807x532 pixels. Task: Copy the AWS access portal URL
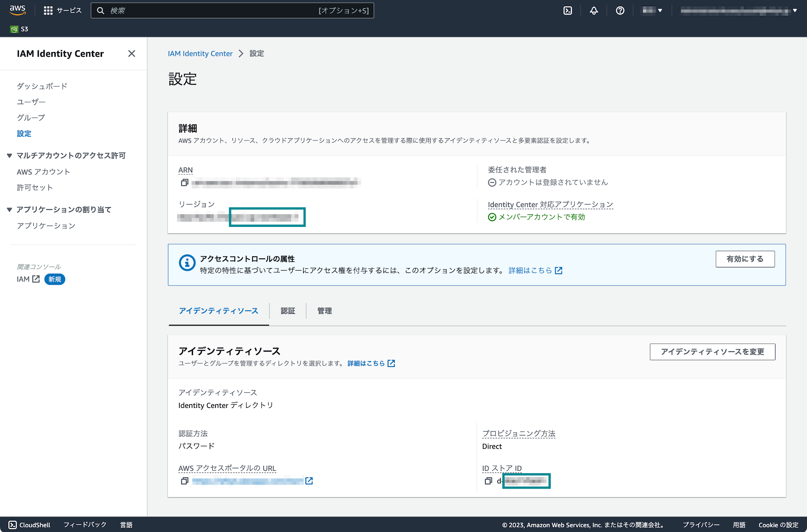[184, 481]
